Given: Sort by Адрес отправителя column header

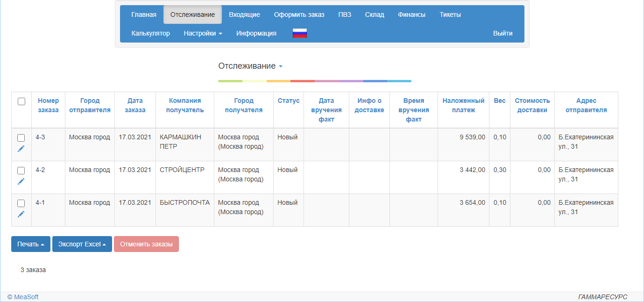Looking at the screenshot, I should 586,105.
